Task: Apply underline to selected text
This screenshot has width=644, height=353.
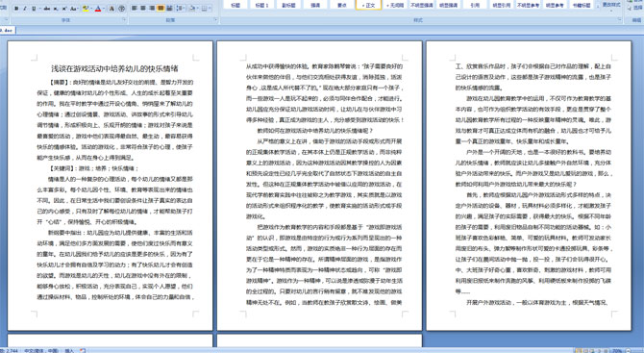Action: [34, 9]
